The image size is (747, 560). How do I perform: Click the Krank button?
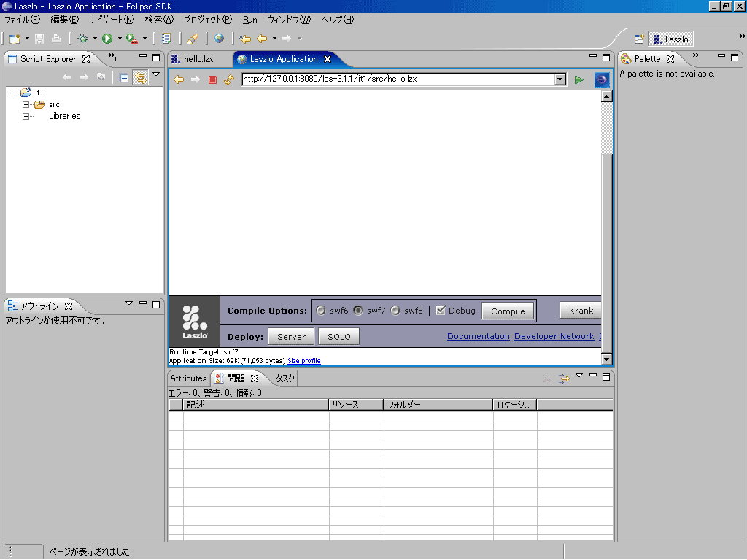click(581, 311)
